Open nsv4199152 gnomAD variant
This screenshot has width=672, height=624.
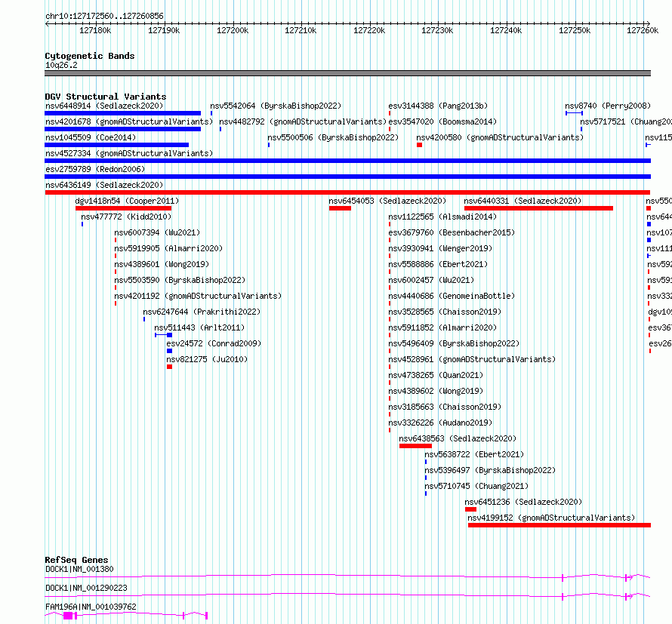551,518
